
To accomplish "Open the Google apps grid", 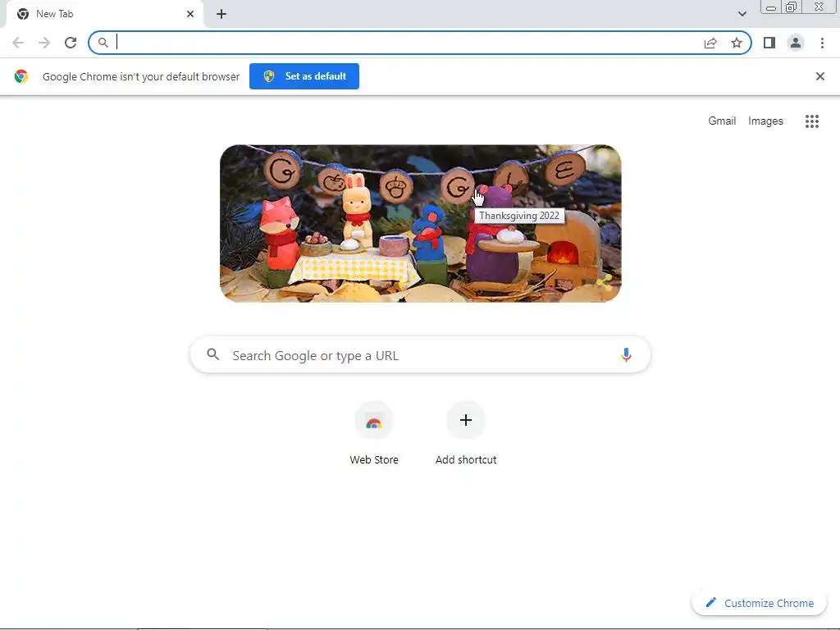I will click(x=812, y=121).
